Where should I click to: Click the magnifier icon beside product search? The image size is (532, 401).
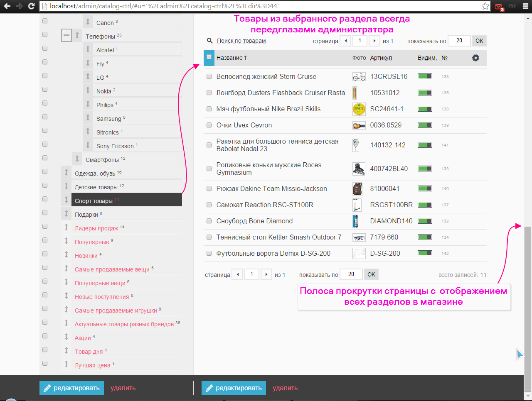(x=210, y=41)
